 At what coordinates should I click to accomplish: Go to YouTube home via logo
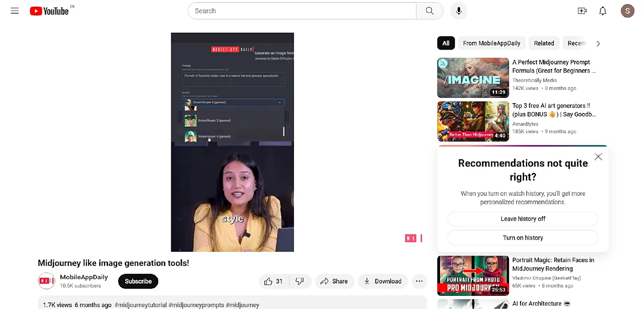coord(49,11)
